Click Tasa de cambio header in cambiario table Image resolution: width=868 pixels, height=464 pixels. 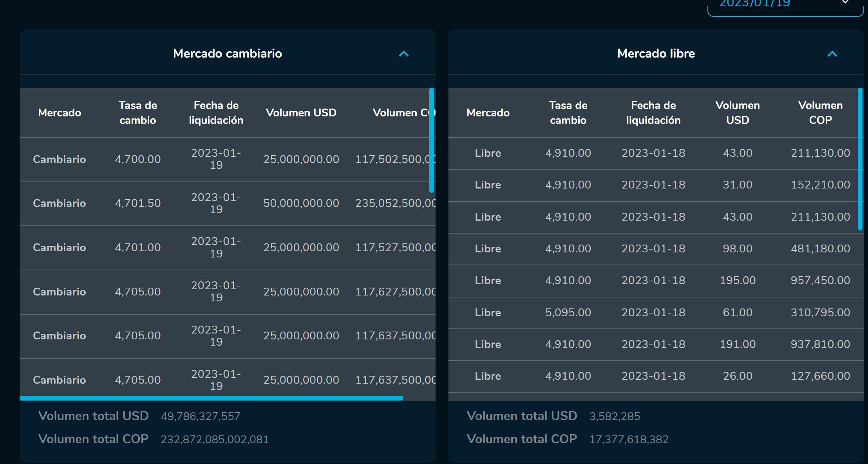[137, 112]
